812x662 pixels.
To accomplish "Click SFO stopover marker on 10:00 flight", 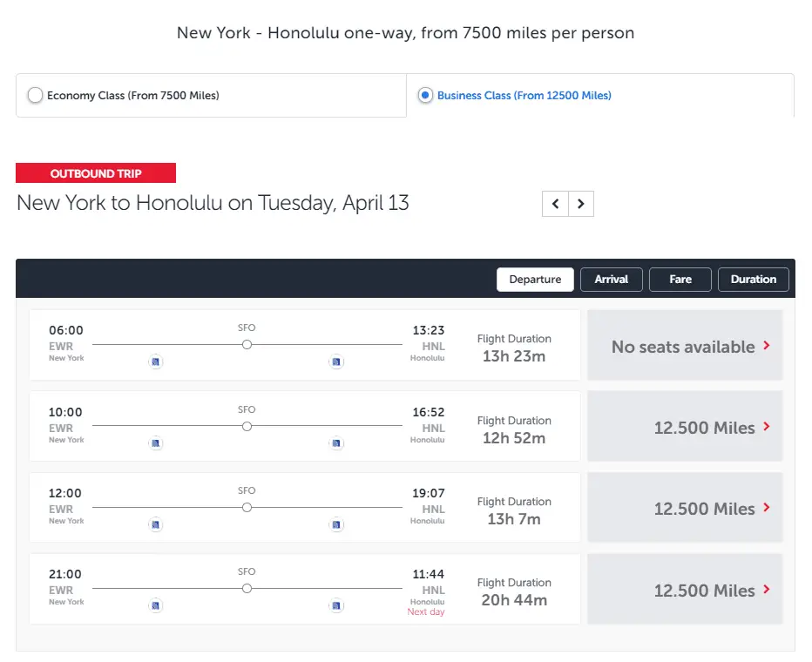I will 247,427.
